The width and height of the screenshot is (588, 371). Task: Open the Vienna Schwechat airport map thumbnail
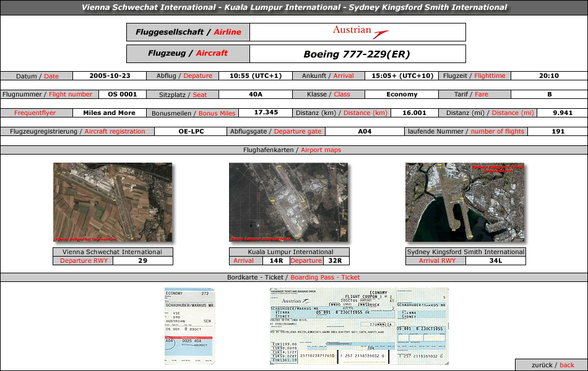(113, 202)
